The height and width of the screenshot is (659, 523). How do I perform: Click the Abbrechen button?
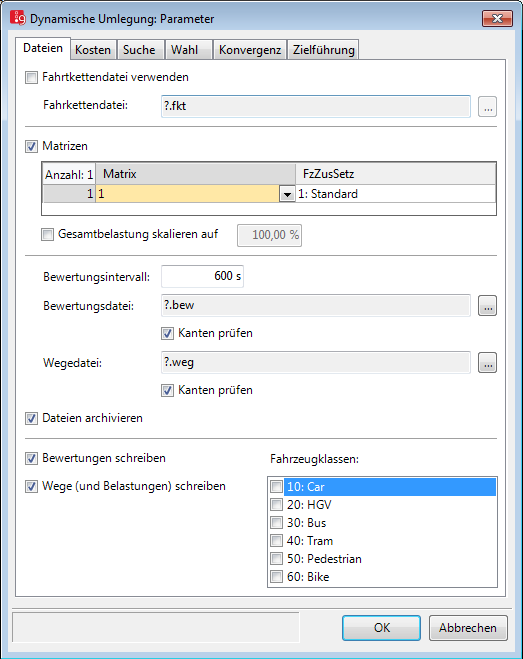coord(468,628)
